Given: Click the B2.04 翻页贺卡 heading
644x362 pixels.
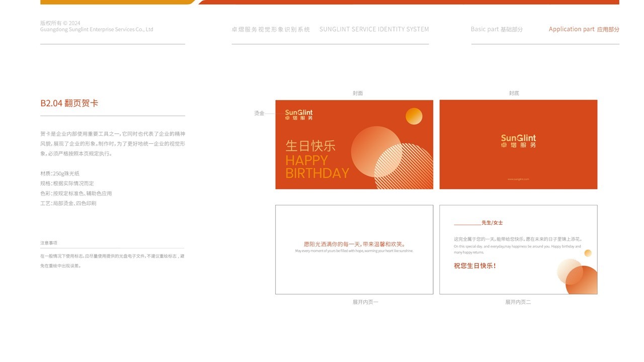Looking at the screenshot, I should 70,103.
